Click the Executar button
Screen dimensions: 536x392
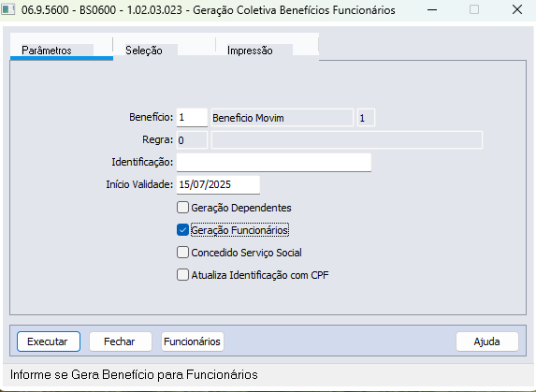coord(49,341)
